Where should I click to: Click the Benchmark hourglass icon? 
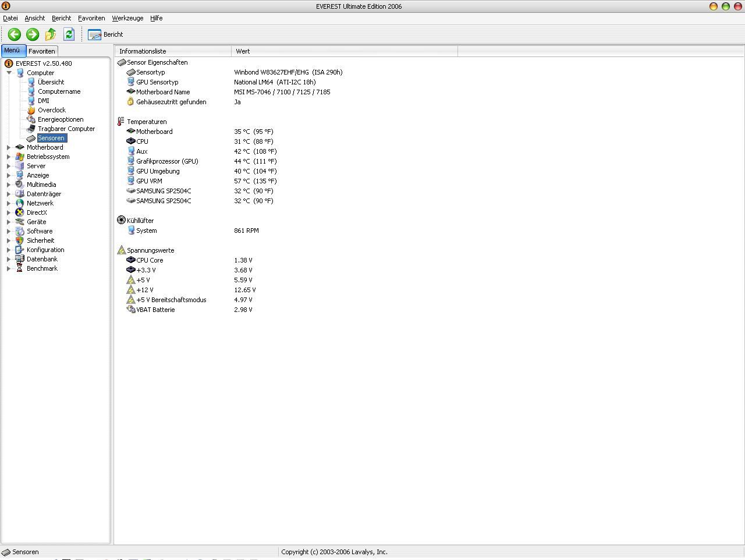[x=20, y=268]
